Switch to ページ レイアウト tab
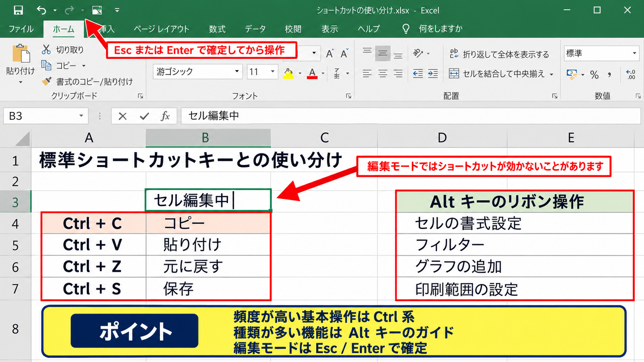Image resolution: width=644 pixels, height=362 pixels. tap(161, 29)
